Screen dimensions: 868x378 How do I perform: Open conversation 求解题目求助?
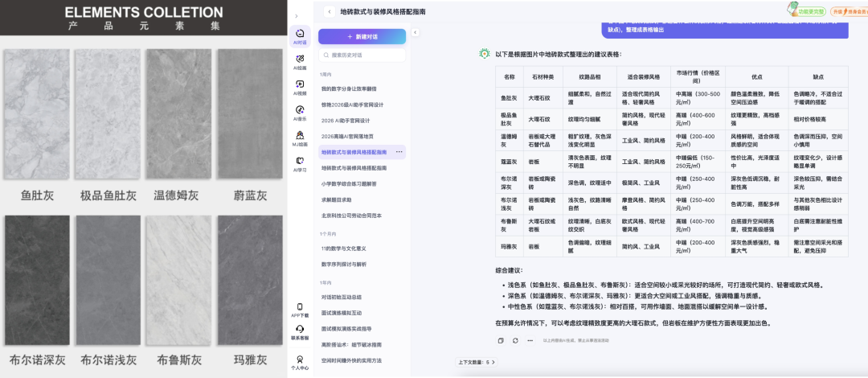pos(337,199)
